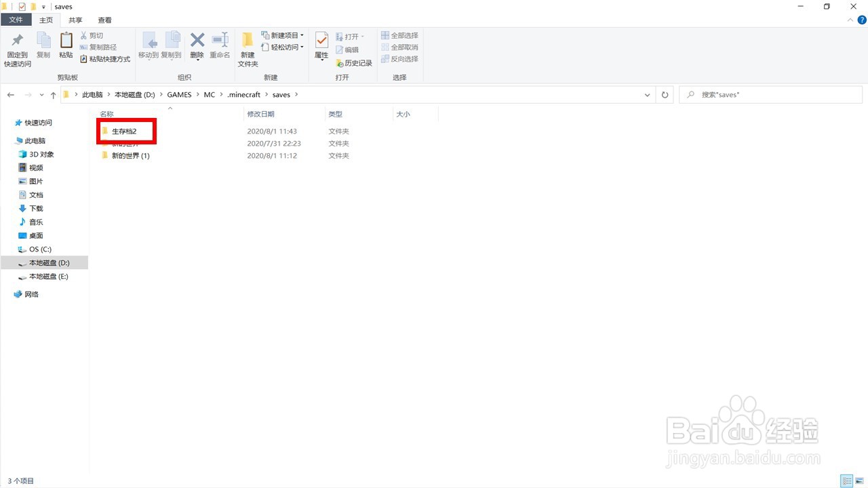The width and height of the screenshot is (868, 488).
Task: Open the Easy access (轻松访问) dropdown
Action: pos(283,47)
